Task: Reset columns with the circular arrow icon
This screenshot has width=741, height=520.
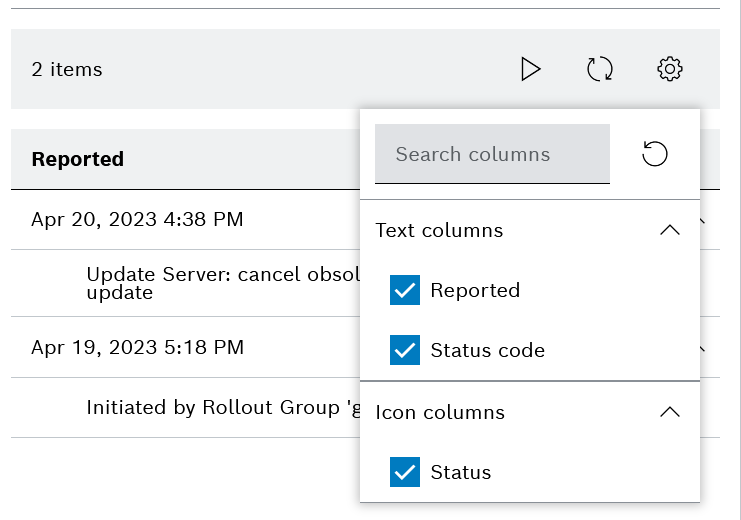Action: [x=655, y=154]
